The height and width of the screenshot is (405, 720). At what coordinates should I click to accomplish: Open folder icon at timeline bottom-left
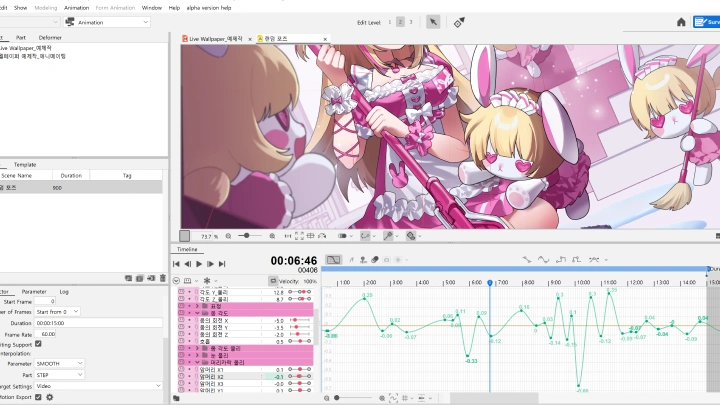(x=176, y=398)
